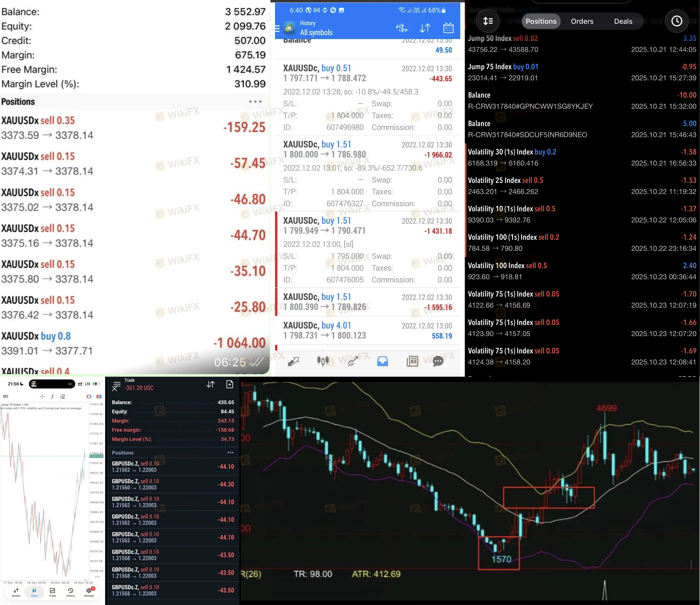This screenshot has width=700, height=605.
Task: Click the mailbox inbox icon in bottom bar
Action: pyautogui.click(x=382, y=361)
